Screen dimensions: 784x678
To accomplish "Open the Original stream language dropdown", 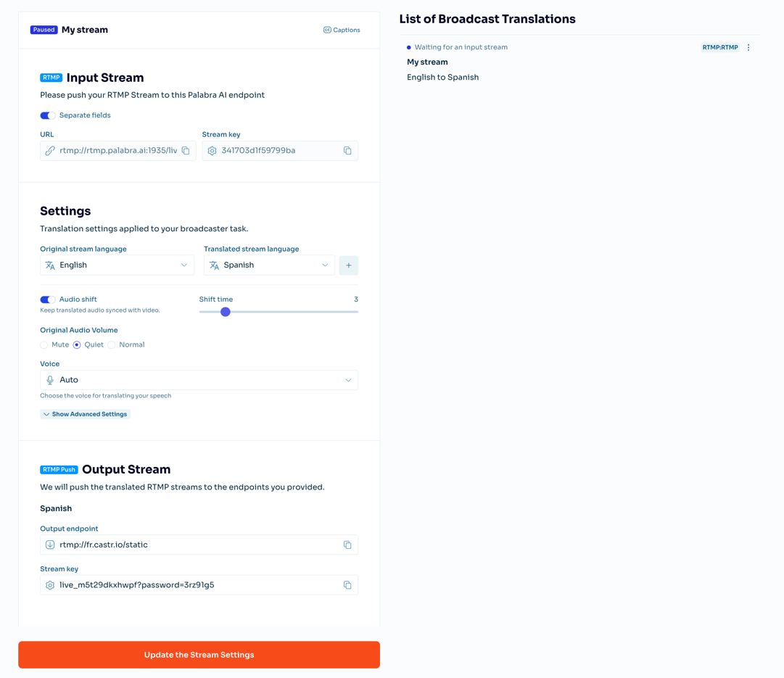I will coord(117,265).
